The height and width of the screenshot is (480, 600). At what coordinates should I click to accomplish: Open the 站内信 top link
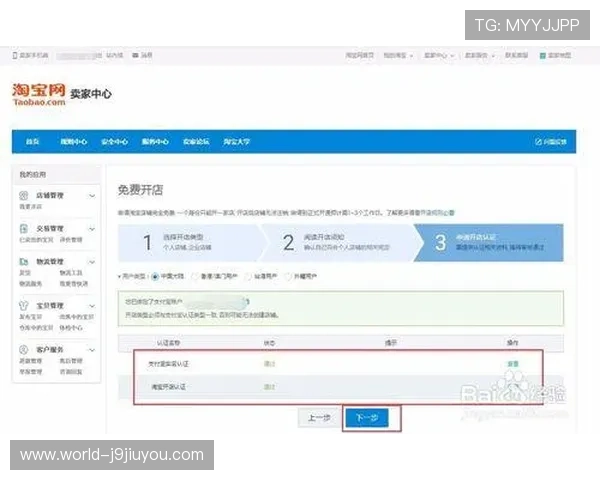tap(114, 56)
